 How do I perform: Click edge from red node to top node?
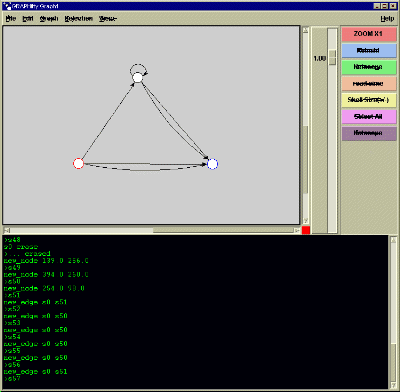point(107,121)
